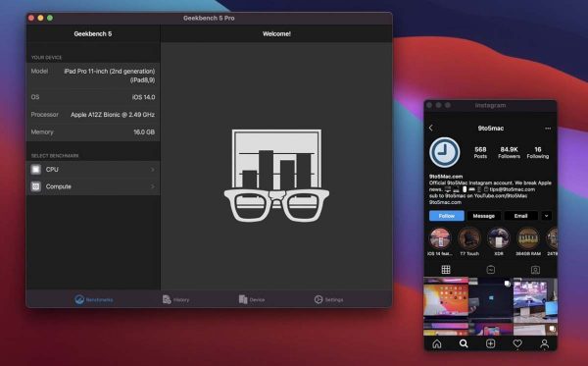Message the 9to5mac account
Viewport: 588px width, 366px height.
484,216
